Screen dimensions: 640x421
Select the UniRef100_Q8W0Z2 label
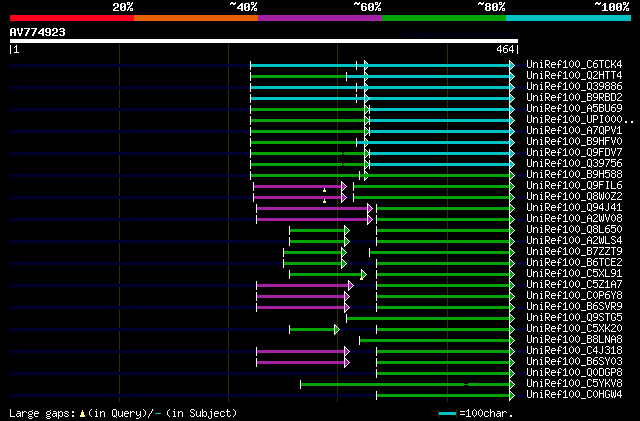click(574, 197)
